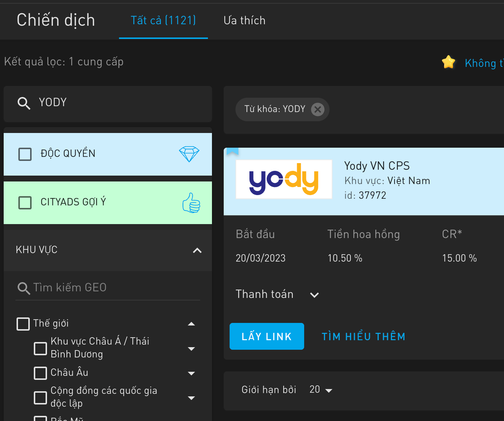This screenshot has height=421, width=504.
Task: Click the thumbs-up icon in CityAds gợi ý
Action: [191, 203]
